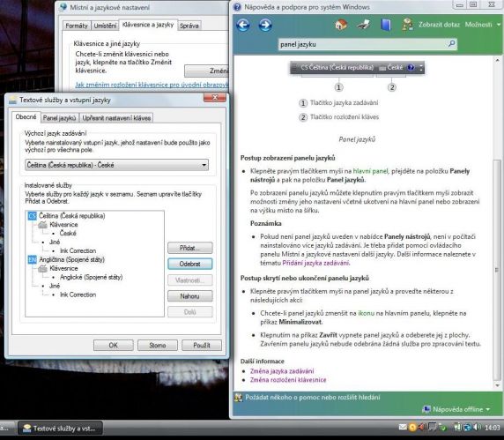Click the Odebrat button

coord(190,264)
